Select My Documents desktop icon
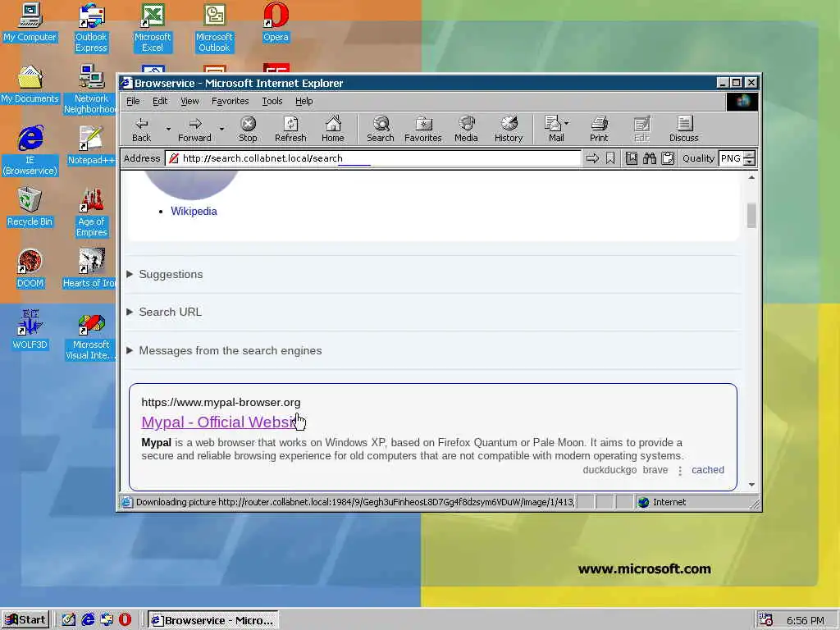 pyautogui.click(x=30, y=84)
